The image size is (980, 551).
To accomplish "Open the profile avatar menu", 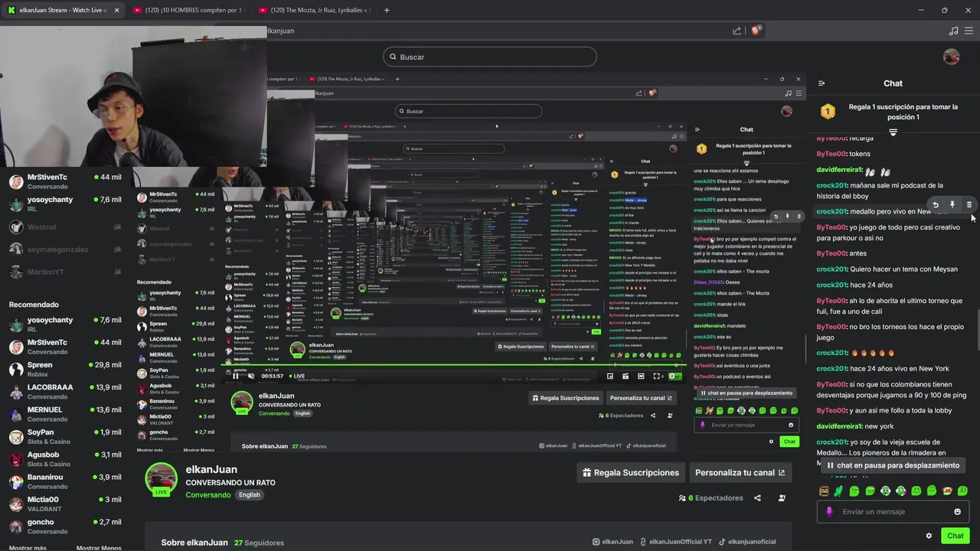I will tap(951, 57).
